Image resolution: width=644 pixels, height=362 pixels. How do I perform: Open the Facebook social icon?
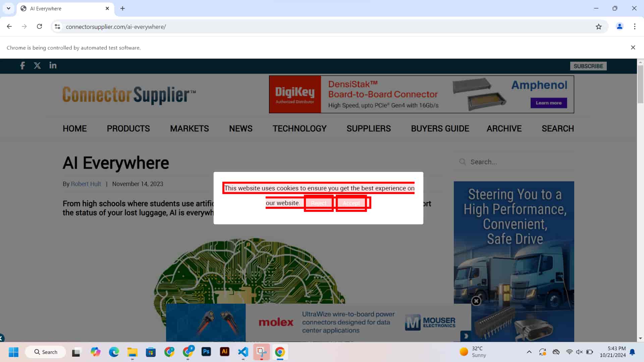point(22,66)
